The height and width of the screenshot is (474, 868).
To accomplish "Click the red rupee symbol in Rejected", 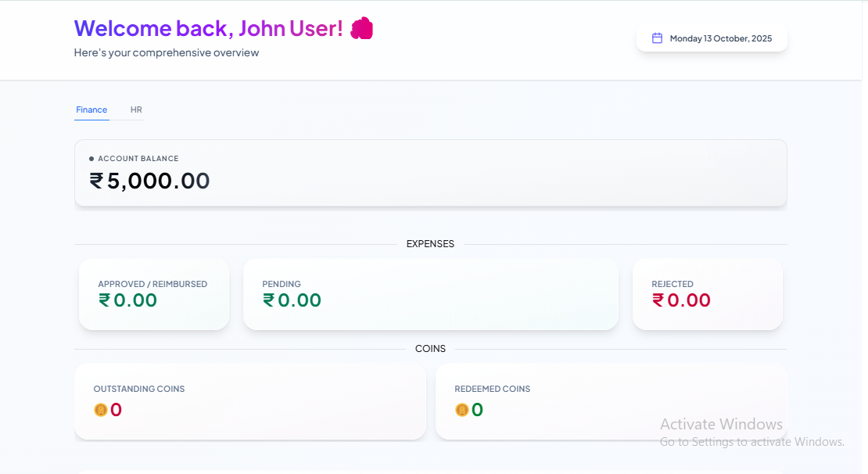I will pyautogui.click(x=658, y=300).
